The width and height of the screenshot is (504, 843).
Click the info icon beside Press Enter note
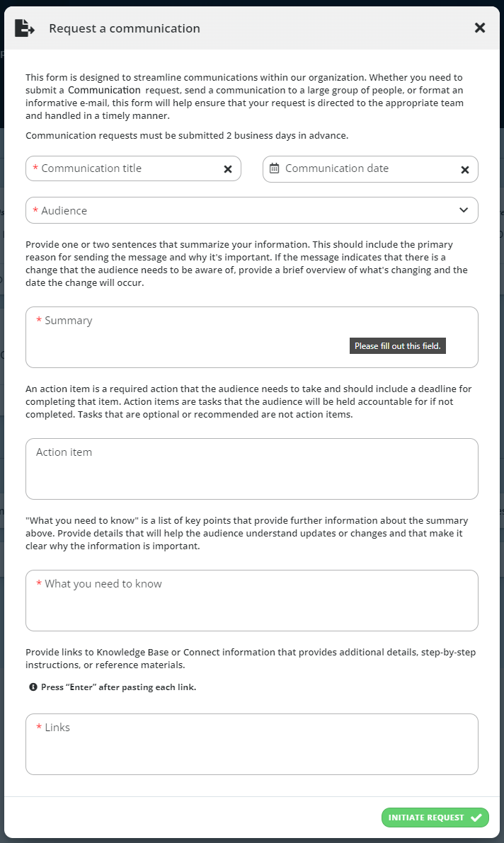click(33, 687)
